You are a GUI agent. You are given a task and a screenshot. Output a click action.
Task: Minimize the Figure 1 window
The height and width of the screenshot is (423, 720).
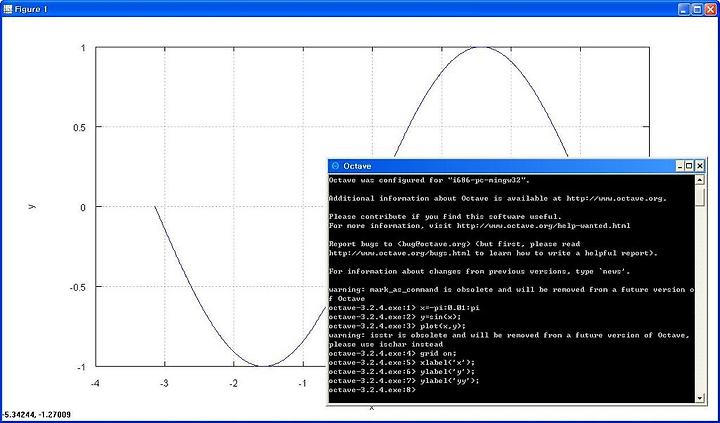[684, 9]
